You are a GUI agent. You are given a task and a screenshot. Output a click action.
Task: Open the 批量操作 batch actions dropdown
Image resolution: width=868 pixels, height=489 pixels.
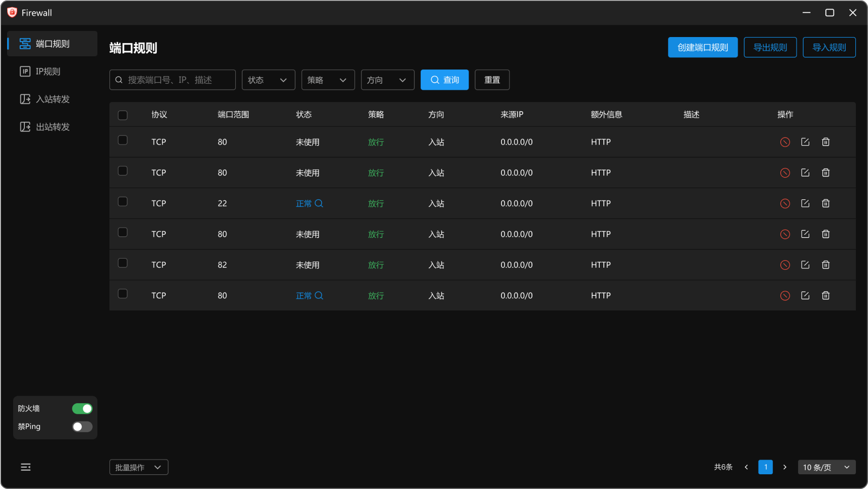coord(138,467)
